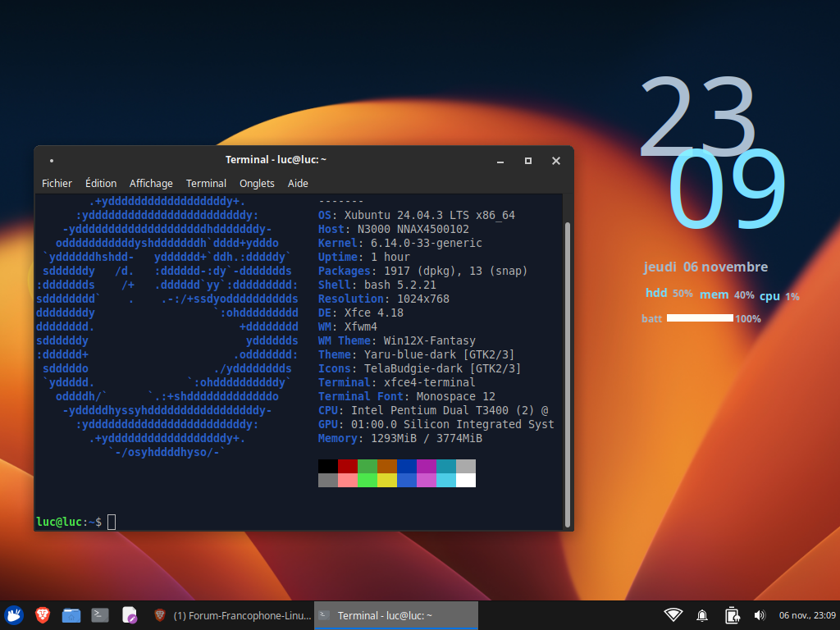Click the Wi-Fi network tray icon
The width and height of the screenshot is (840, 630).
673,615
